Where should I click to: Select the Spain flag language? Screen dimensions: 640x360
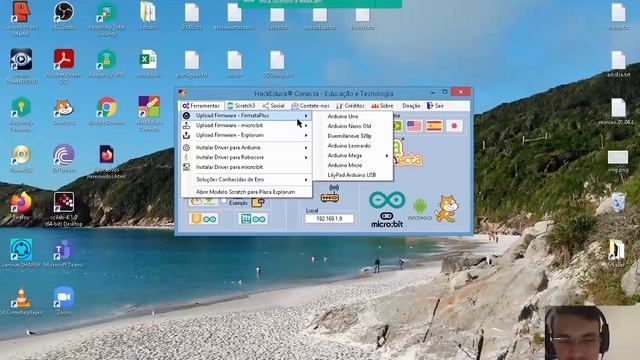click(x=434, y=126)
